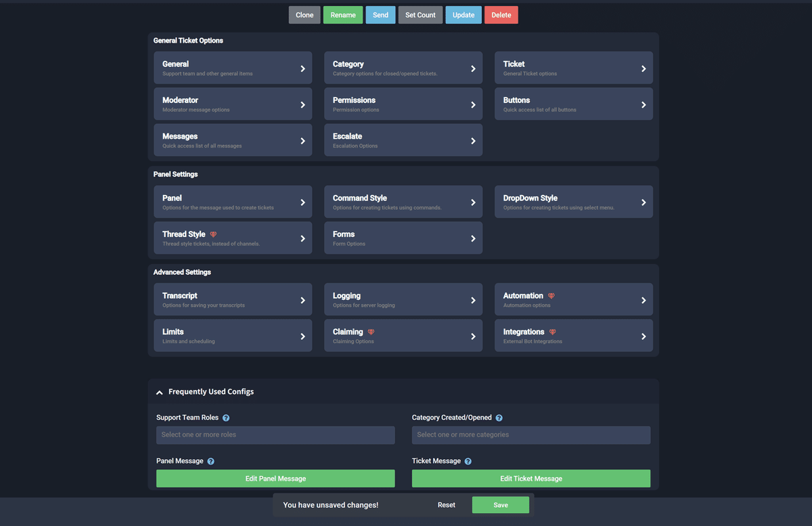Click the Set Count button
Viewport: 812px width, 526px height.
pyautogui.click(x=420, y=14)
